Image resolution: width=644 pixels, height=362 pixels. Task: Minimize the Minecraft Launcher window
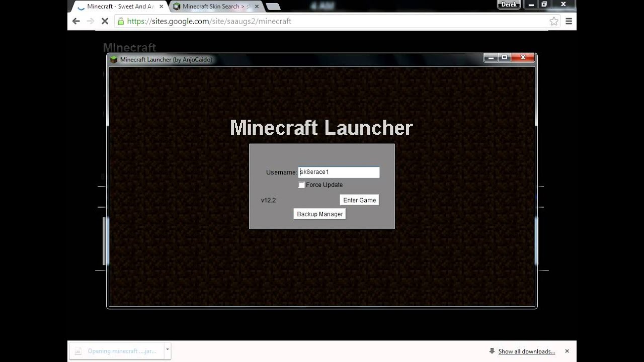(491, 58)
